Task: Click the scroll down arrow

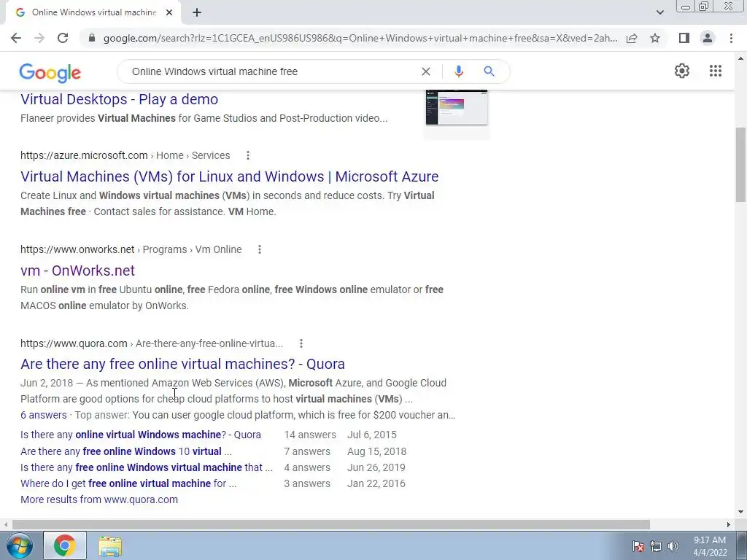Action: click(x=741, y=513)
